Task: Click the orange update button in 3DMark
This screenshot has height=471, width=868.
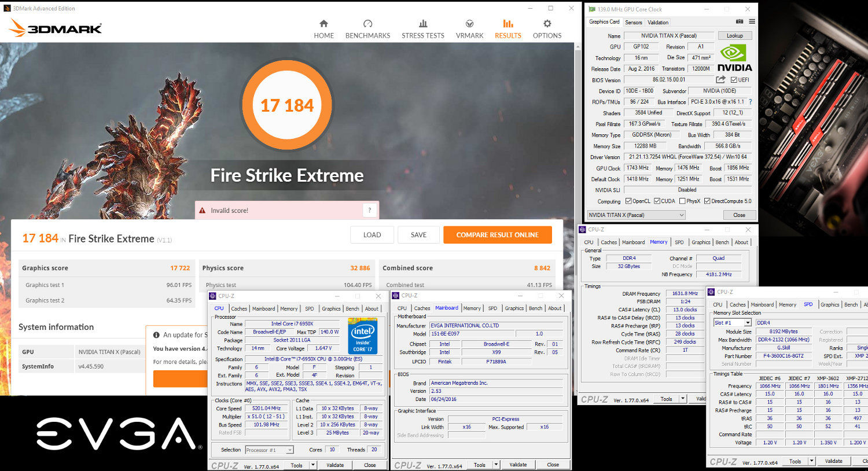Action: [x=180, y=379]
